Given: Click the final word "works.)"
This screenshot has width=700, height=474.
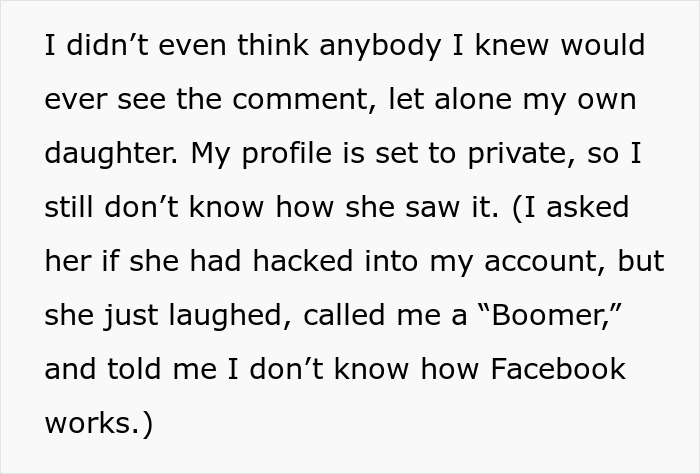Looking at the screenshot, I should tap(99, 423).
